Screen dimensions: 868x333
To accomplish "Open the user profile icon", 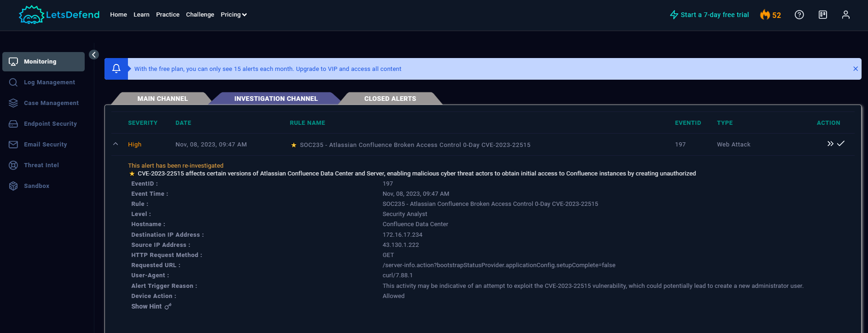I will pos(846,15).
